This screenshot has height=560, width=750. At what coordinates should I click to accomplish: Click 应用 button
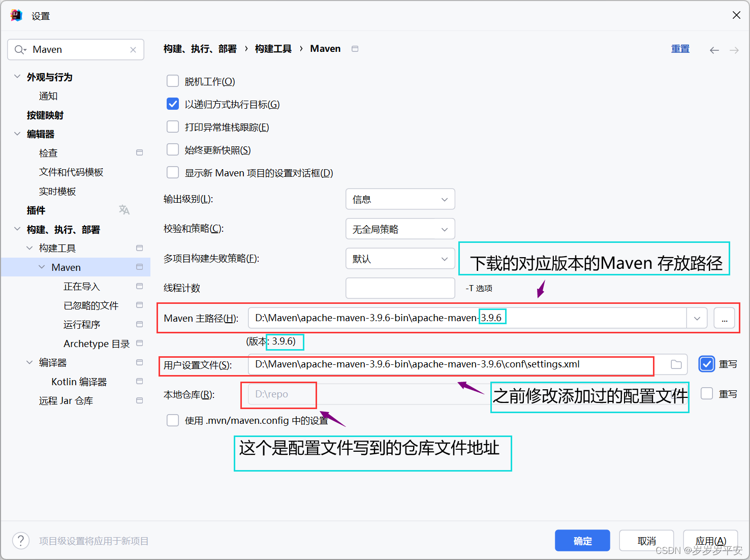(710, 541)
